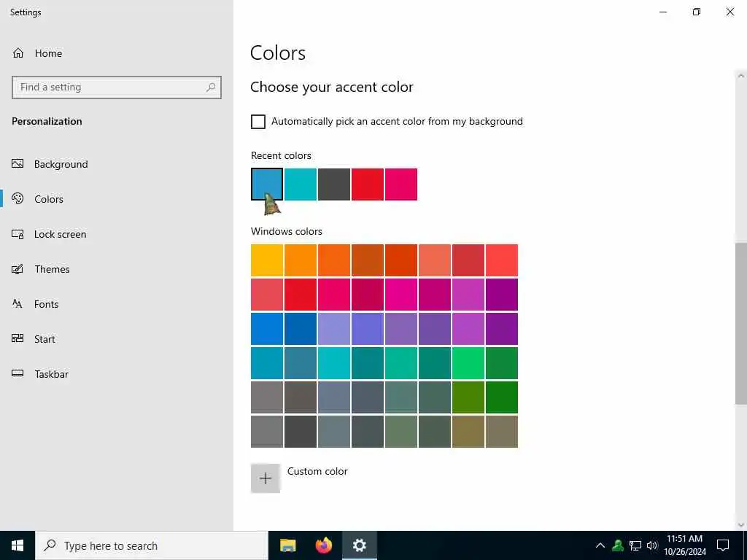Show hidden system tray icons
The width and height of the screenshot is (747, 560).
coord(600,545)
